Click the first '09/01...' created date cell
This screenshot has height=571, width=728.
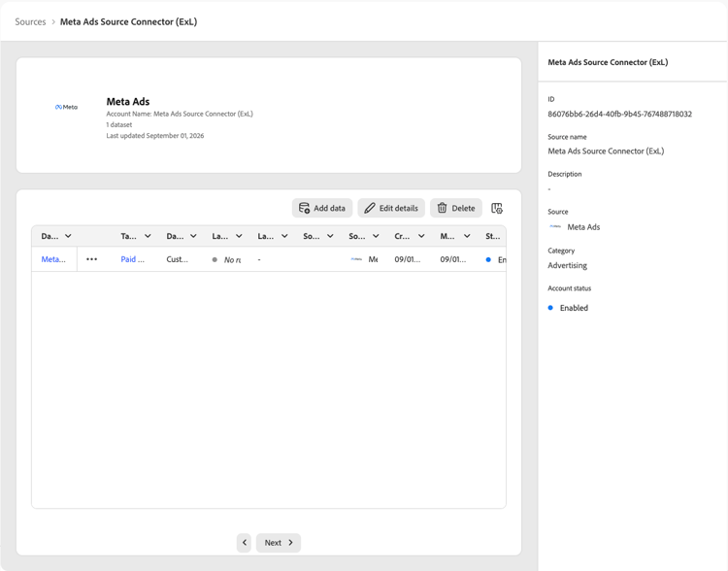tap(407, 259)
